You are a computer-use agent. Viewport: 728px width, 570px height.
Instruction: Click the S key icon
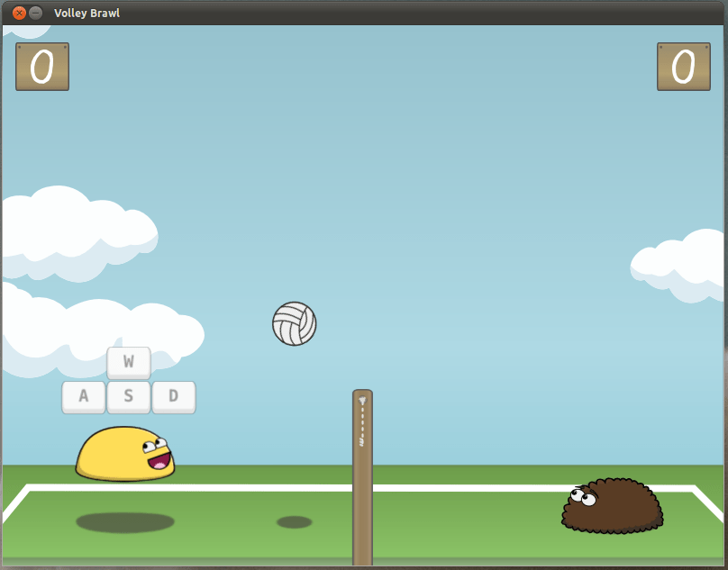click(x=129, y=397)
